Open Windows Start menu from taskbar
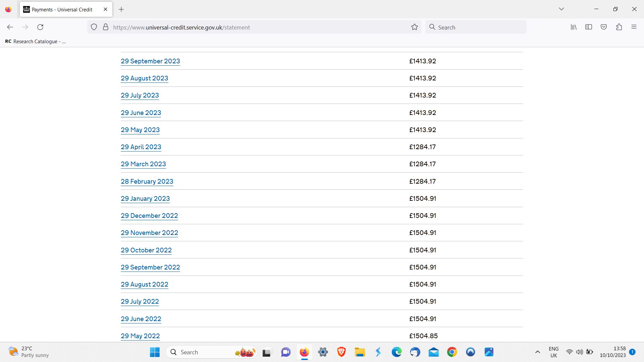The image size is (644, 362). point(155,352)
